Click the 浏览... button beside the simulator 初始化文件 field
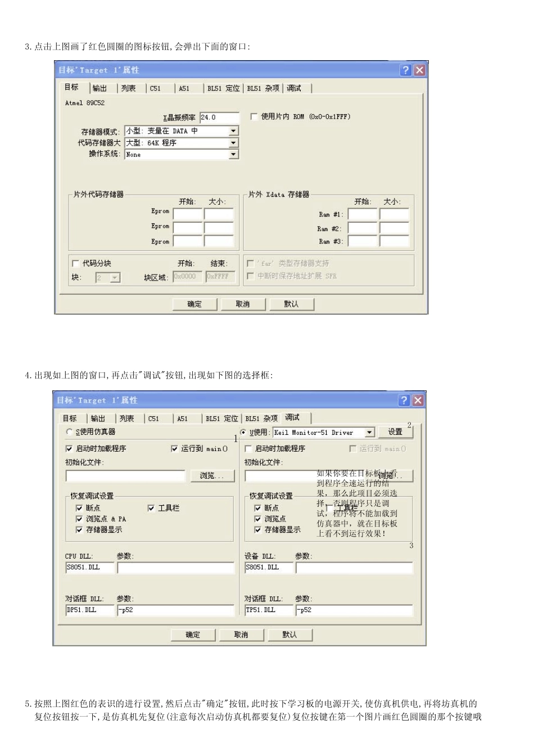 click(x=212, y=476)
